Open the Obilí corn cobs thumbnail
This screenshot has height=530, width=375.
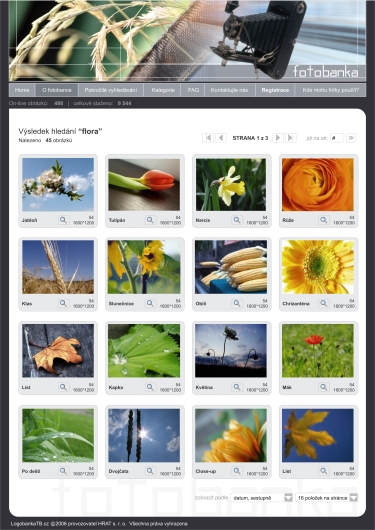[x=231, y=267]
